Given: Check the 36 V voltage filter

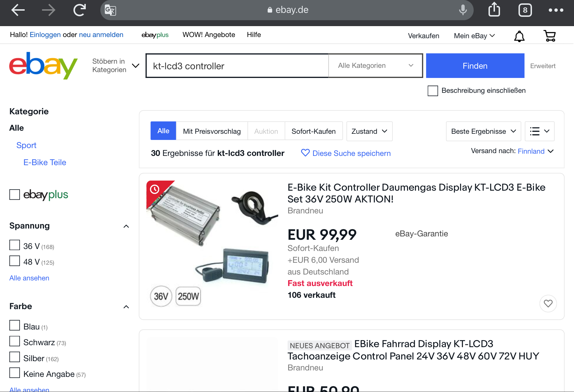Looking at the screenshot, I should pos(15,245).
